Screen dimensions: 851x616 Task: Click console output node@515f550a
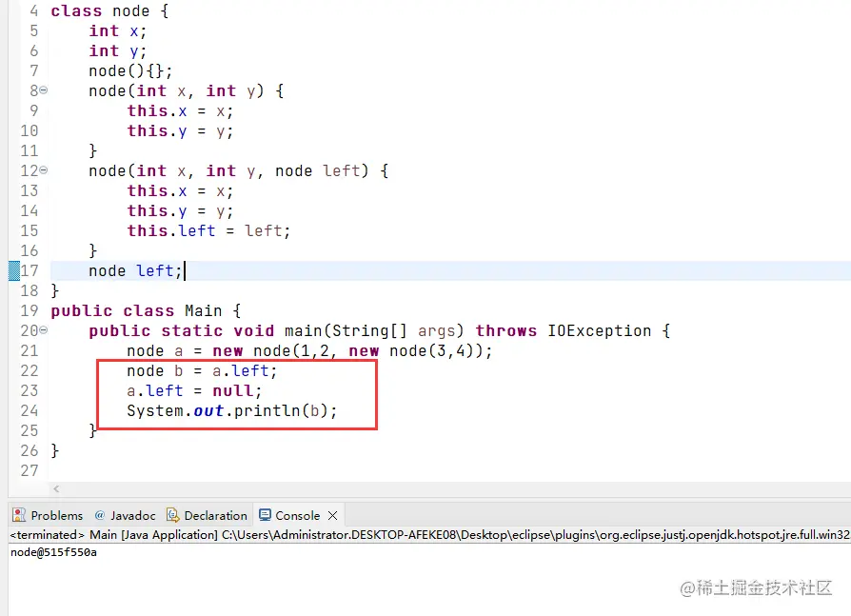[x=53, y=552]
